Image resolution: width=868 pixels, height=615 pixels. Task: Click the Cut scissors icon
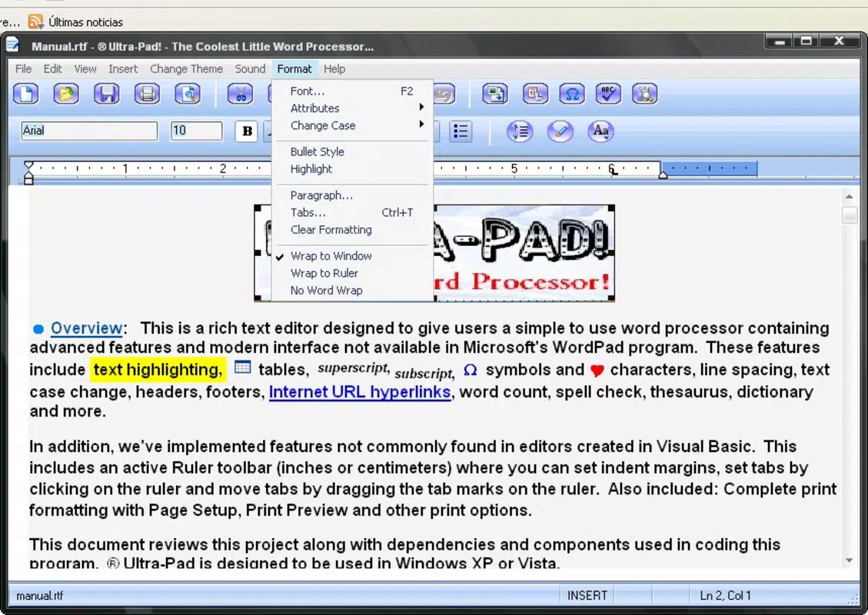coord(241,94)
